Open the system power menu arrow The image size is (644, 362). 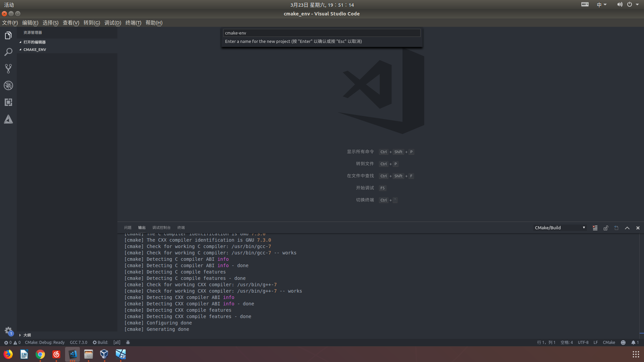tap(637, 5)
